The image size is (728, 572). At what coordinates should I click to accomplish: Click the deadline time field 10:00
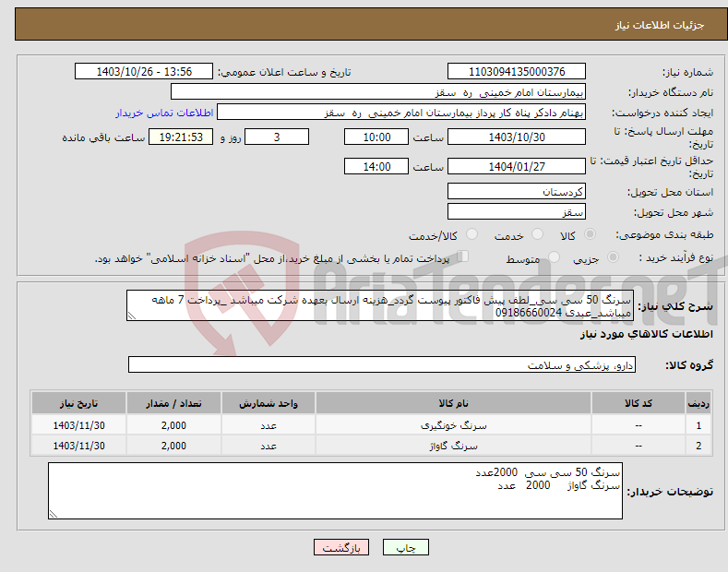(x=376, y=137)
